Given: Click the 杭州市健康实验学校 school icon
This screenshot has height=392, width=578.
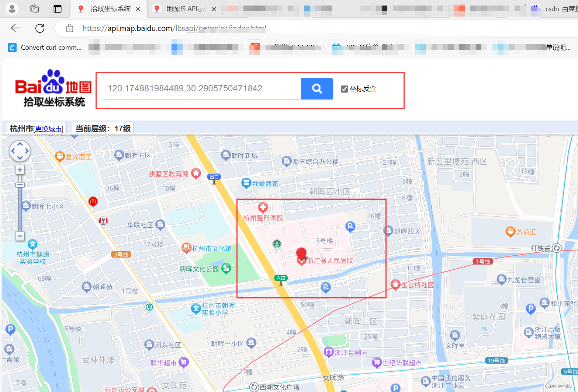Looking at the screenshot, I should tap(33, 244).
